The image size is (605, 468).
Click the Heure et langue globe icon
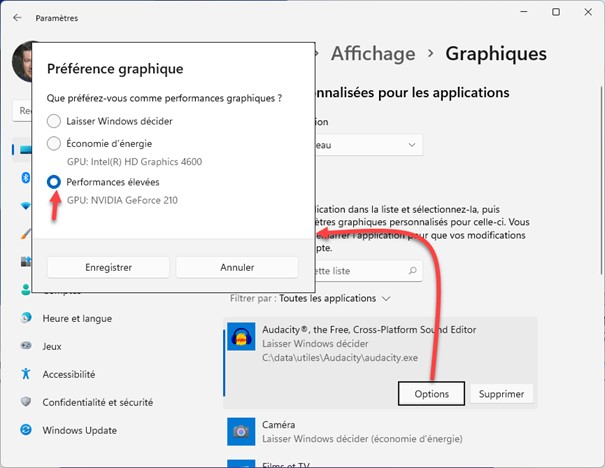[23, 318]
